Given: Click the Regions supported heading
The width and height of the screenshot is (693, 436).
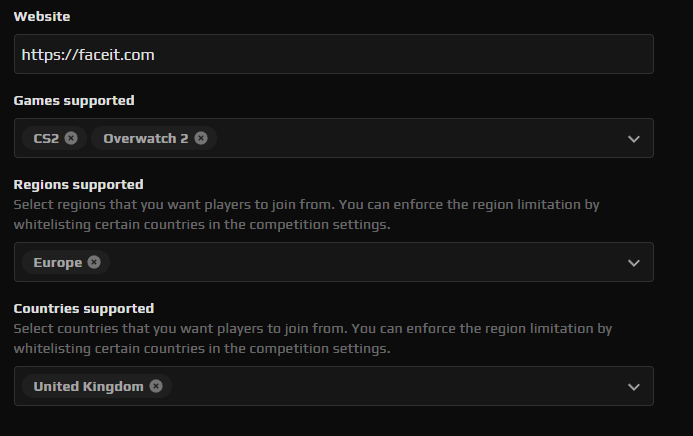Looking at the screenshot, I should click(x=78, y=184).
